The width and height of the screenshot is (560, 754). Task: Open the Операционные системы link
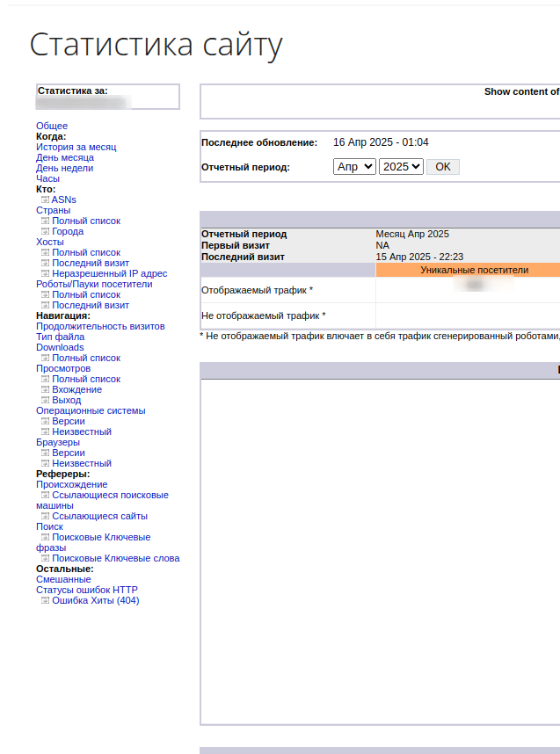[91, 411]
